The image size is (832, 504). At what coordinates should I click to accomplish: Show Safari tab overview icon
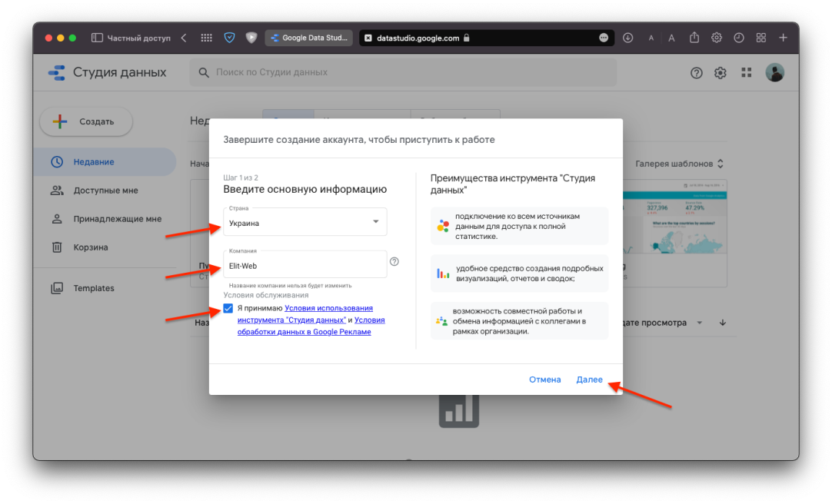click(761, 38)
